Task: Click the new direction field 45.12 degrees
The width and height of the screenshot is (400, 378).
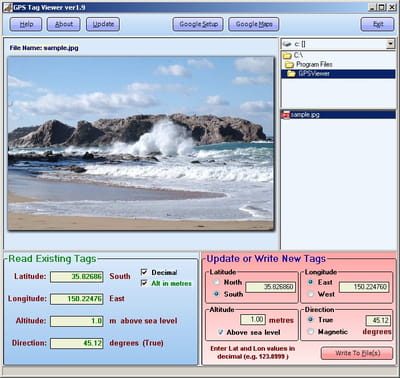Action: click(378, 321)
